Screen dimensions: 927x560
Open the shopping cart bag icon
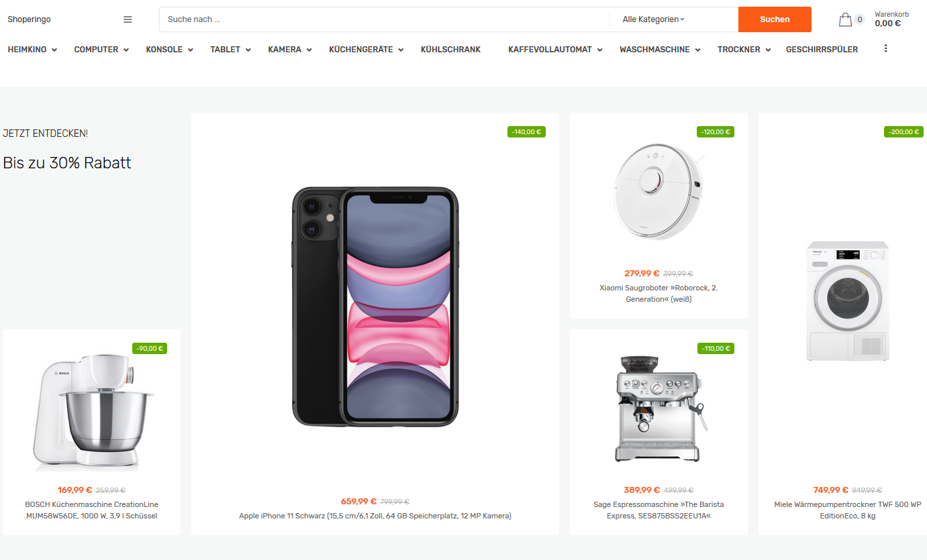(845, 19)
